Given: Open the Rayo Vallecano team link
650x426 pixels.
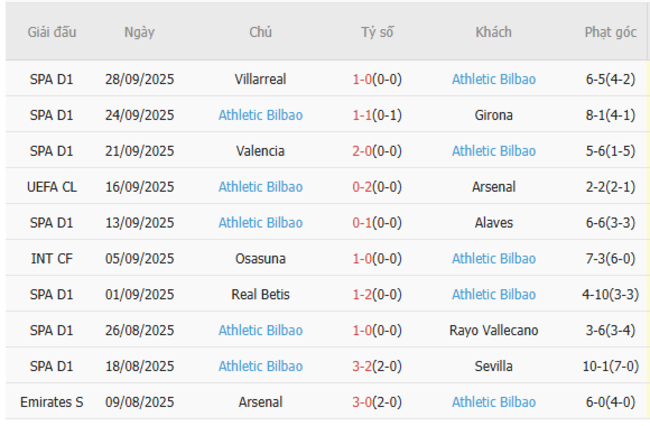Looking at the screenshot, I should tap(493, 331).
